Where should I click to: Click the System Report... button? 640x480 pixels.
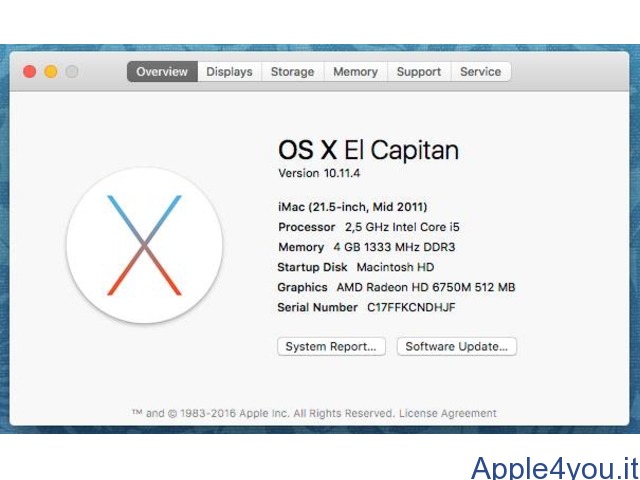(x=331, y=347)
